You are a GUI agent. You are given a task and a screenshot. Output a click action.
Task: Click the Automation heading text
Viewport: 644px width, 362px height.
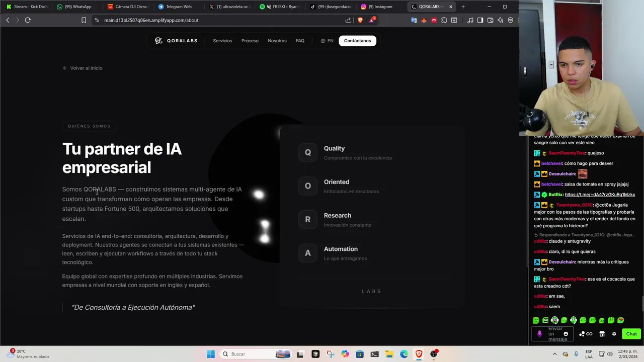(341, 249)
